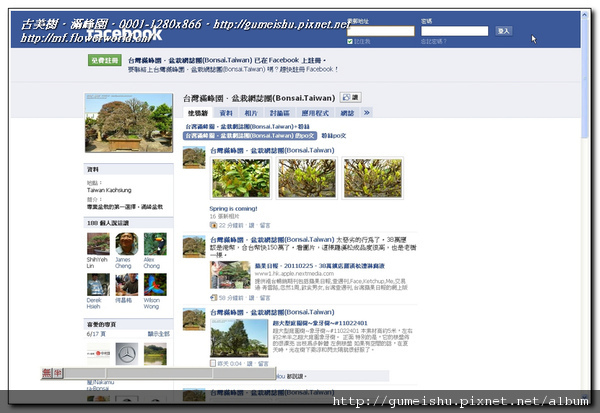The height and width of the screenshot is (413, 600).
Task: Open the broad green leaves photo thumbnail
Action: pyautogui.click(x=241, y=178)
